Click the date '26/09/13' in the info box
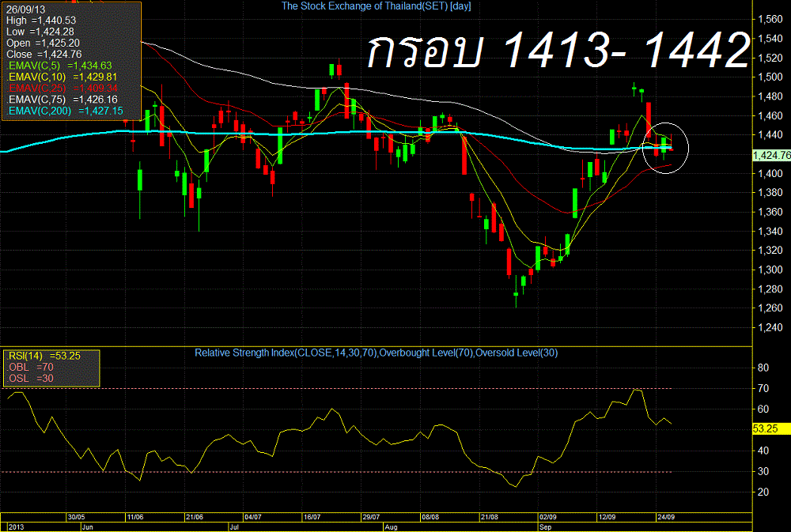This screenshot has width=791, height=532. coord(26,9)
